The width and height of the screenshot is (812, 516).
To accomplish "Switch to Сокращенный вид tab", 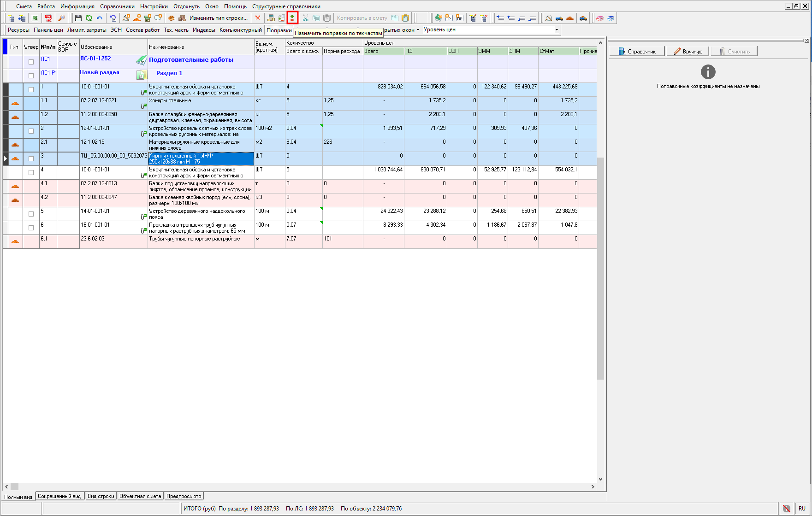I will point(59,496).
